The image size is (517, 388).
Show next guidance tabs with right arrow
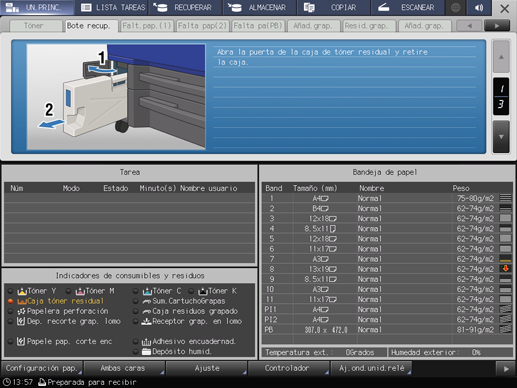[497, 26]
